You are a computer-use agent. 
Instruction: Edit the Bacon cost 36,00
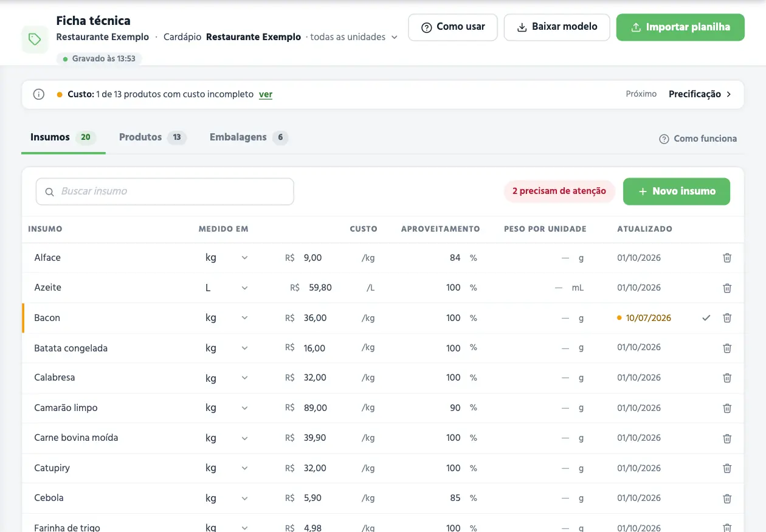tap(316, 318)
